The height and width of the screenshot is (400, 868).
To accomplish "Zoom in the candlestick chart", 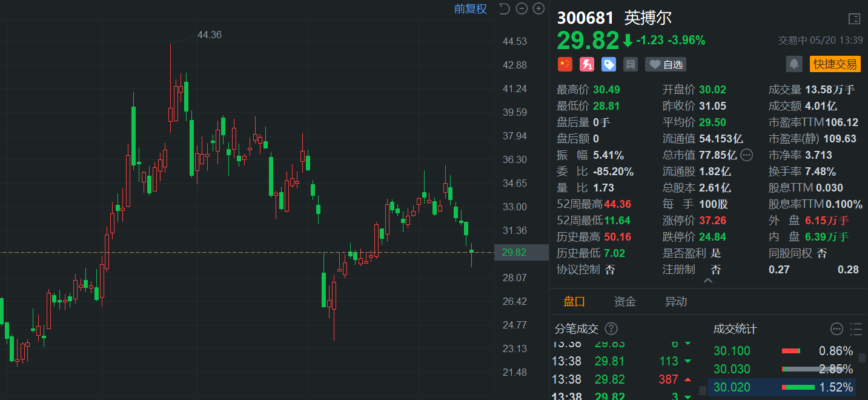I will pyautogui.click(x=538, y=8).
